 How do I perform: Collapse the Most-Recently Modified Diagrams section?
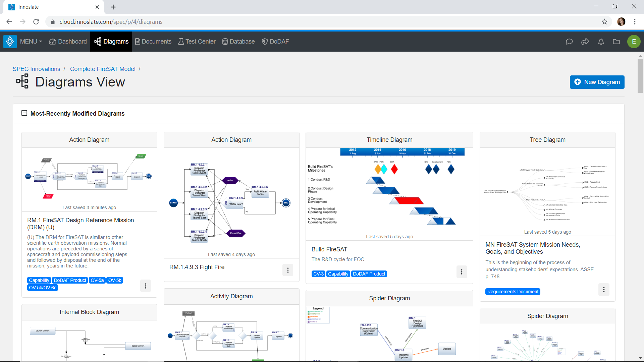[x=24, y=113]
